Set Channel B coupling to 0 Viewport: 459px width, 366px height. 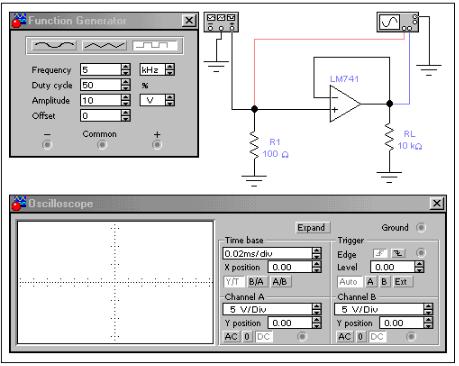point(360,337)
